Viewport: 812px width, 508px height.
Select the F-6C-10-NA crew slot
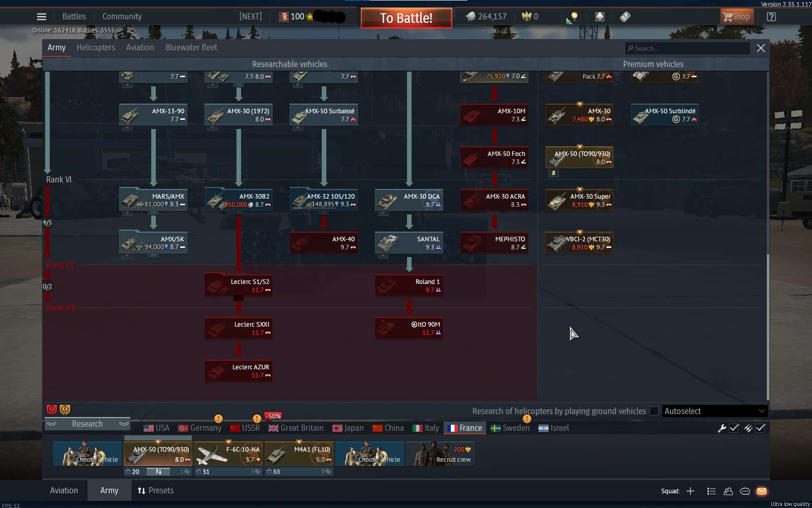pyautogui.click(x=228, y=454)
